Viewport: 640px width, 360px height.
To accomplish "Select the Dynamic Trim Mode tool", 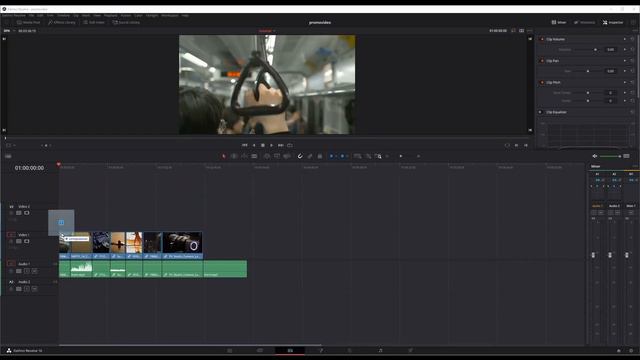I will click(x=244, y=156).
